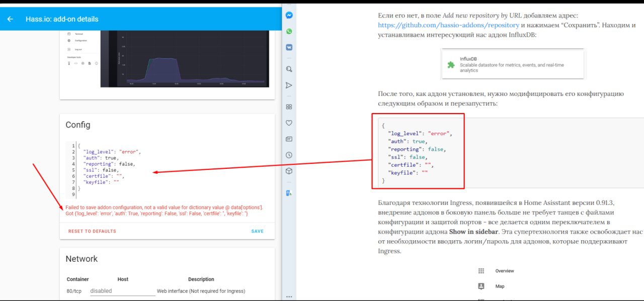Click "keyfile": "" line in Hass.io editor

coord(101,182)
